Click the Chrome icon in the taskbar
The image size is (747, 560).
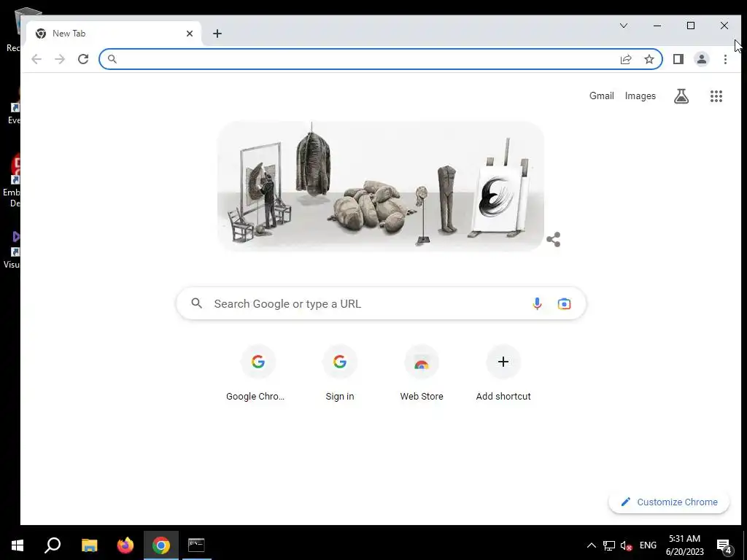pyautogui.click(x=161, y=545)
